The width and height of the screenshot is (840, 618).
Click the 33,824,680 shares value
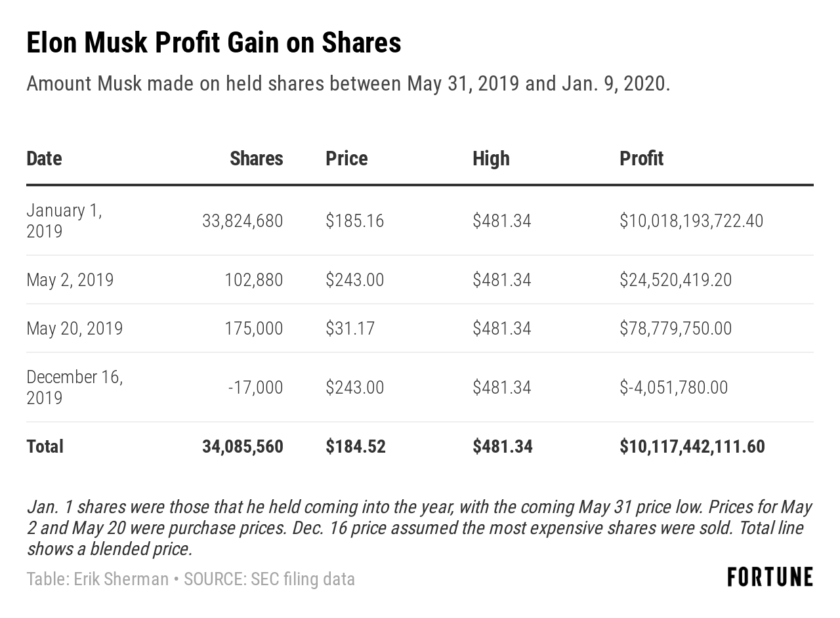coord(242,220)
